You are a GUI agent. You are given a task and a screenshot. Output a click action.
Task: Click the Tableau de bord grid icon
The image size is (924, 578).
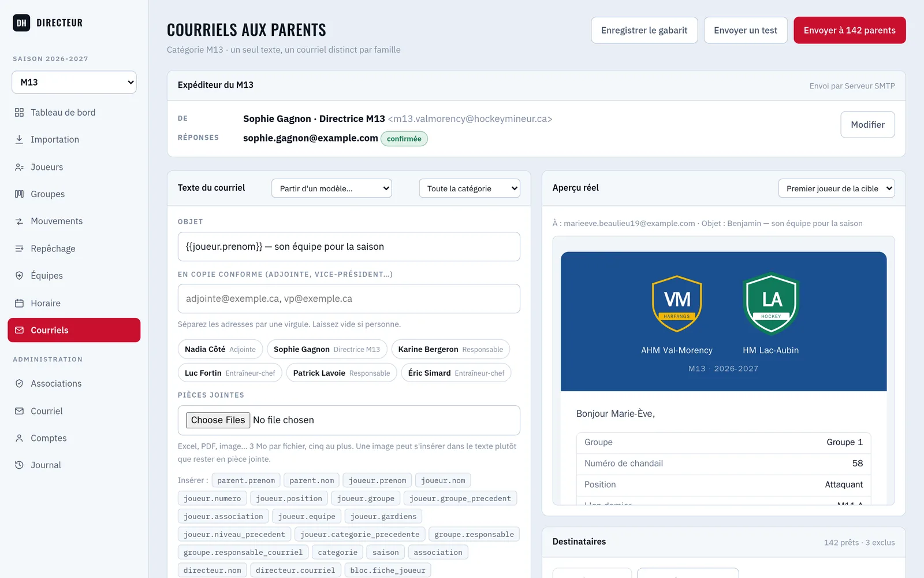tap(19, 112)
